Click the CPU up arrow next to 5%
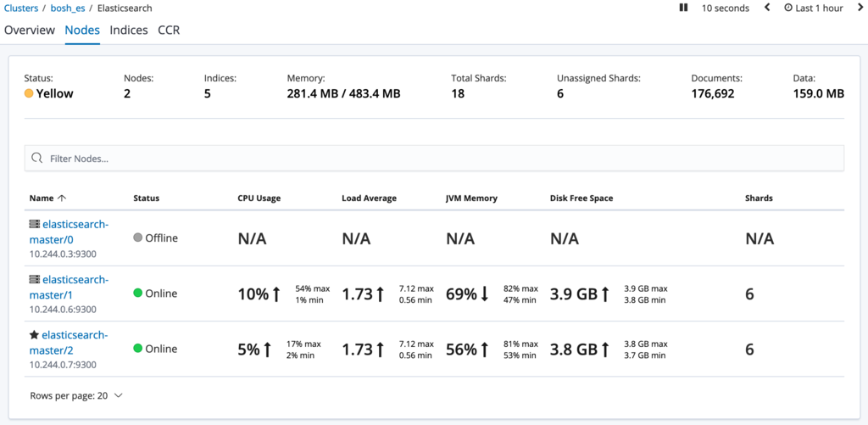Image resolution: width=868 pixels, height=425 pixels. pyautogui.click(x=267, y=350)
